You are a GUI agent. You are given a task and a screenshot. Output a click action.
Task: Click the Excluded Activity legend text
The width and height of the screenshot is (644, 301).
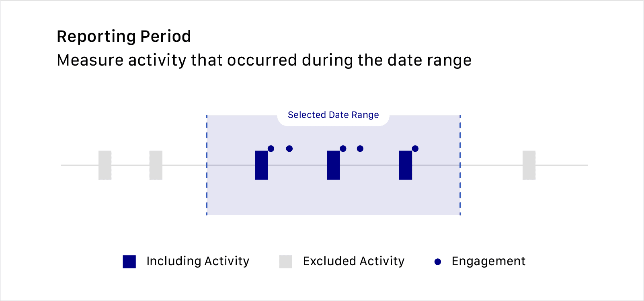pos(354,261)
